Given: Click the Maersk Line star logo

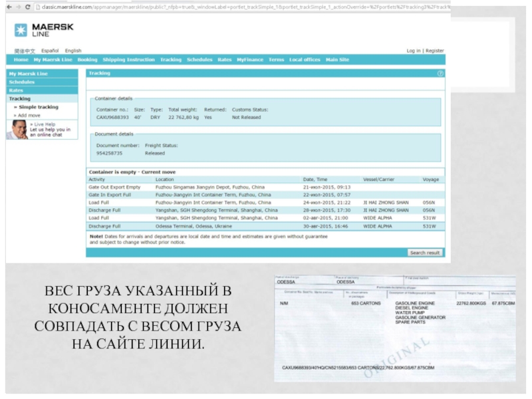Looking at the screenshot, I should tap(21, 30).
